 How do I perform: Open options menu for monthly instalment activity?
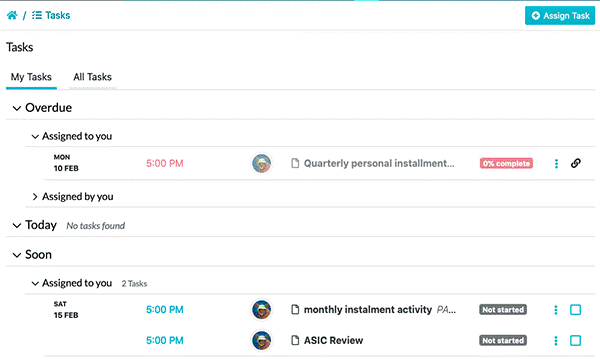[x=556, y=310]
